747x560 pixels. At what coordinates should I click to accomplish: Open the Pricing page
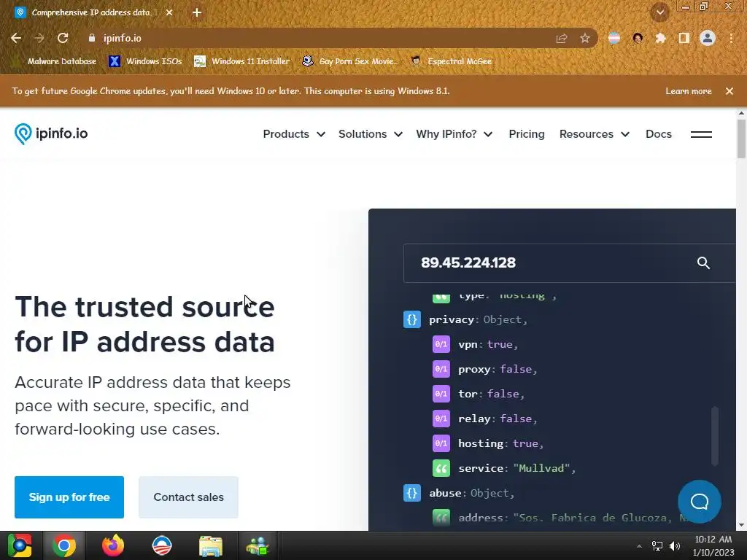pos(527,134)
